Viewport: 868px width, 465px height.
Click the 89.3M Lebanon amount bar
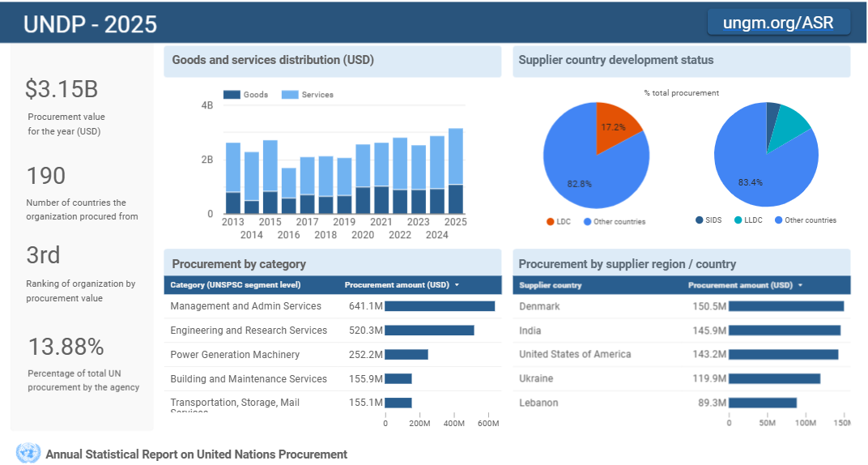(763, 403)
